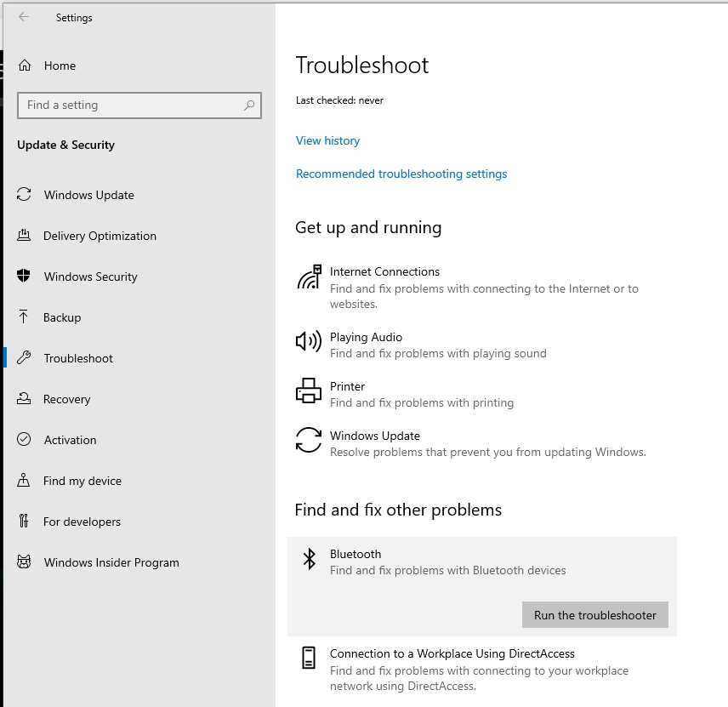Click the Delivery Optimization icon

(24, 236)
